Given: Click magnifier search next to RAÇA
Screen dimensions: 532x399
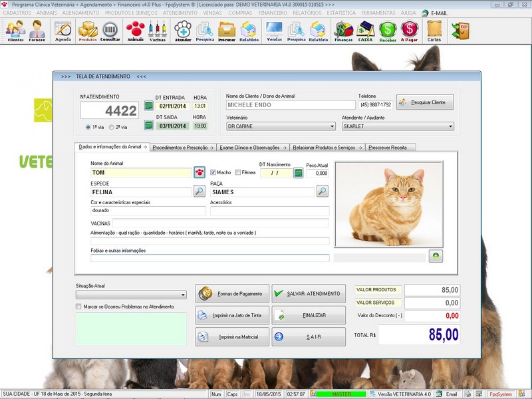Looking at the screenshot, I should [323, 191].
